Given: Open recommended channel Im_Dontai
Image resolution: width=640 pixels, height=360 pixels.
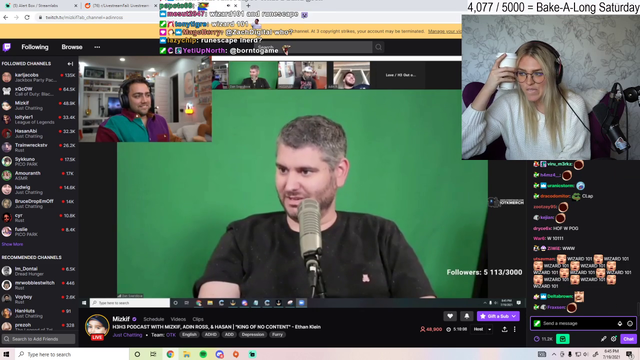Looking at the screenshot, I should click(x=39, y=271).
